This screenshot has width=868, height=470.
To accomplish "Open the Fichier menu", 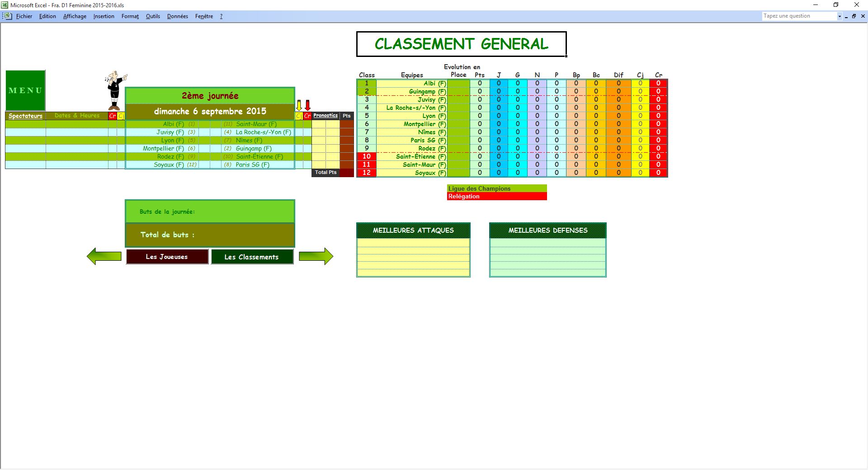I will pyautogui.click(x=24, y=16).
